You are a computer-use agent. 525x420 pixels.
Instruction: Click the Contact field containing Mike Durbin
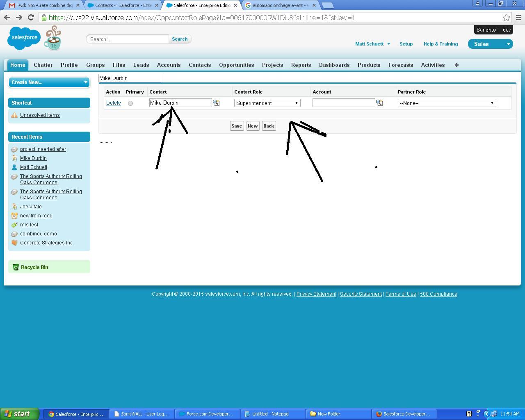180,103
